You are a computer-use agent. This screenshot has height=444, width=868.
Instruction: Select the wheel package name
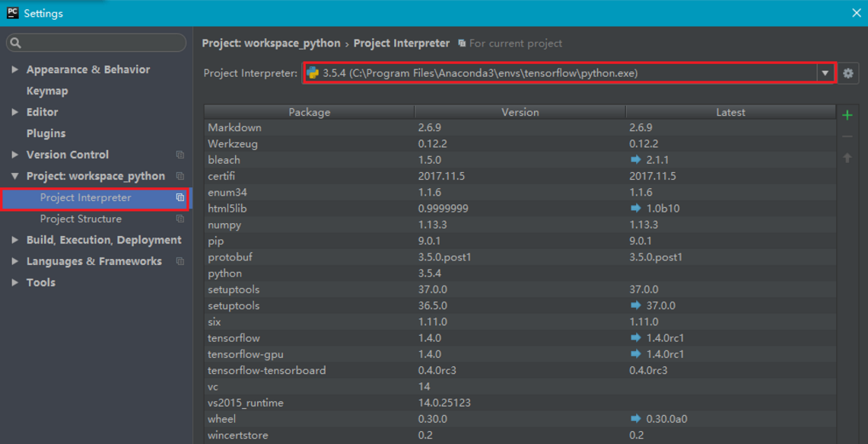222,419
